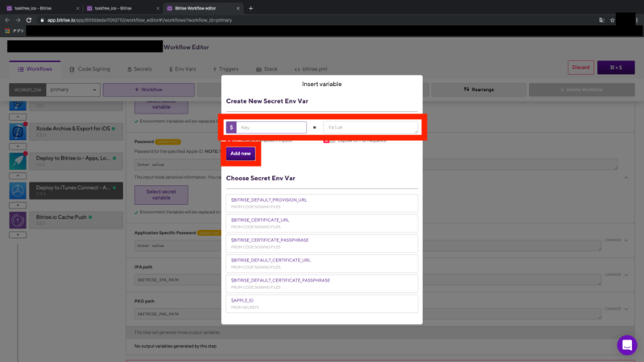644x362 pixels.
Task: Switch to first taskfree_ios - Bitrise tab
Action: [43, 8]
